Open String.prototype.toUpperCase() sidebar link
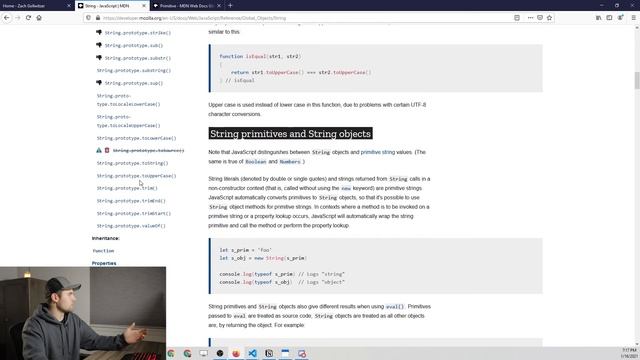640x360 pixels. (x=136, y=176)
